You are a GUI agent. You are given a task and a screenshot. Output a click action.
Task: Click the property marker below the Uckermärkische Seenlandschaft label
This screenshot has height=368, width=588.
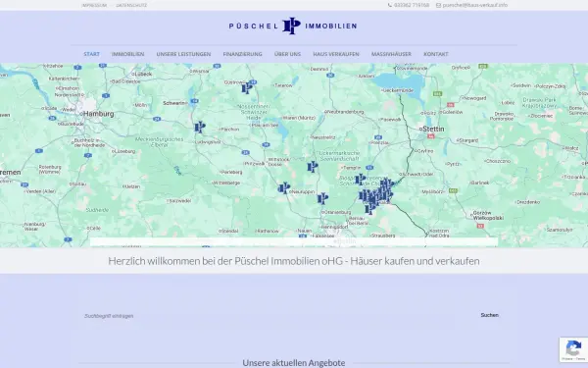click(313, 167)
